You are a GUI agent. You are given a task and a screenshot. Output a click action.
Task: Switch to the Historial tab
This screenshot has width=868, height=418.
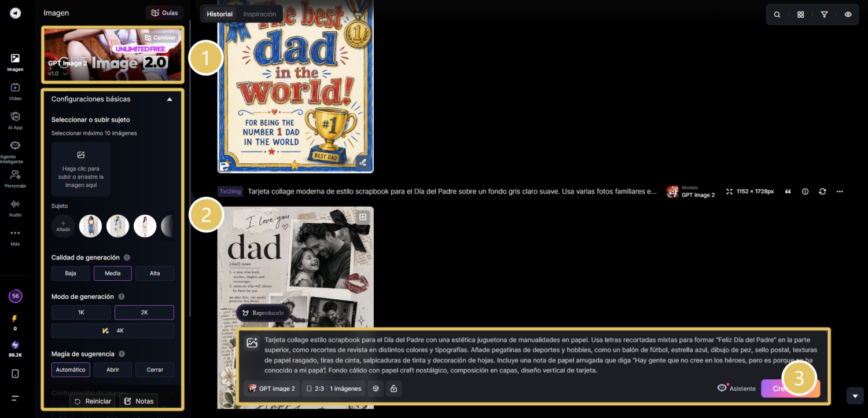[220, 14]
